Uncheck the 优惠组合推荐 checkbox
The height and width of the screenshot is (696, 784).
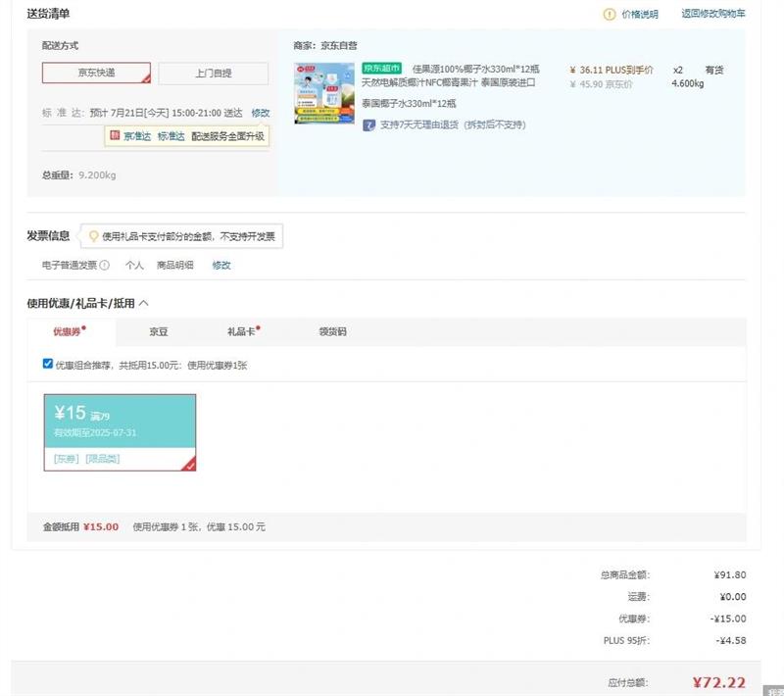tap(48, 364)
